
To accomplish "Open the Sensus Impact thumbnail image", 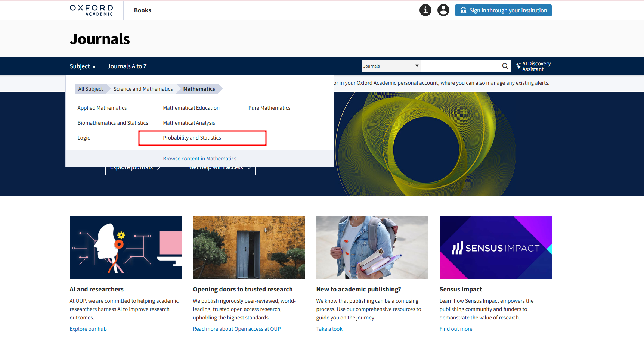I will point(495,248).
